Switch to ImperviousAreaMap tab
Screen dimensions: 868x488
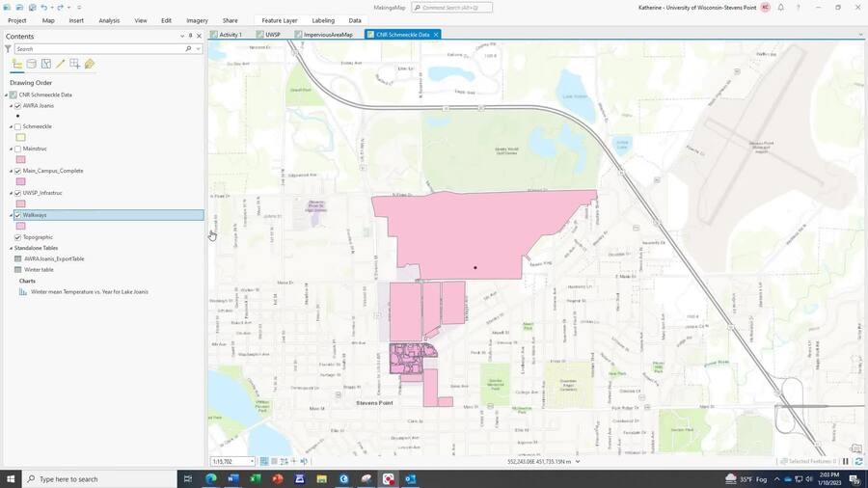[x=324, y=35]
